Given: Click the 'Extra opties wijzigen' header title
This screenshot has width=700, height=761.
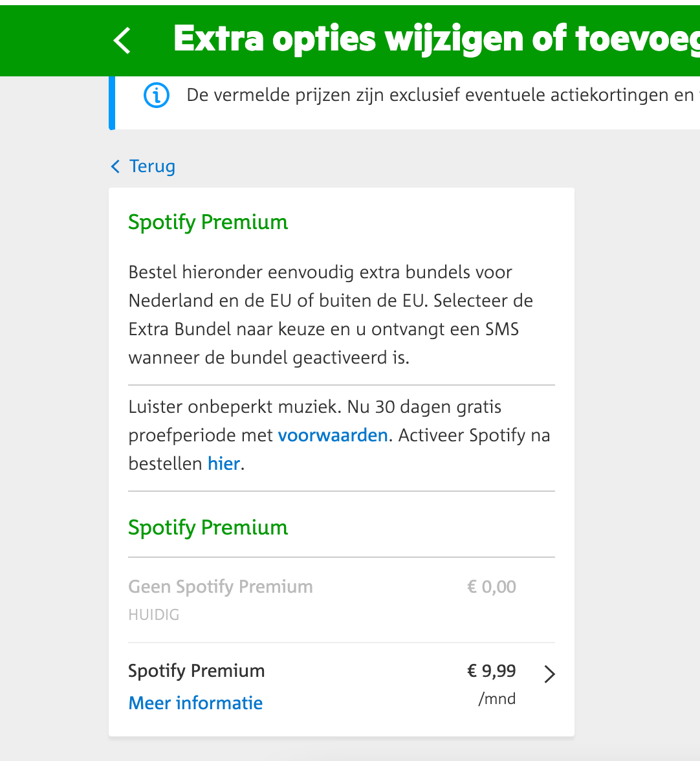Looking at the screenshot, I should [x=437, y=39].
